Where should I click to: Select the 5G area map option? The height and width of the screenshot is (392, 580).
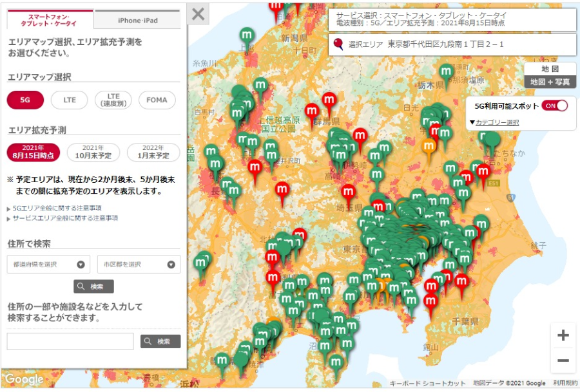click(x=25, y=100)
